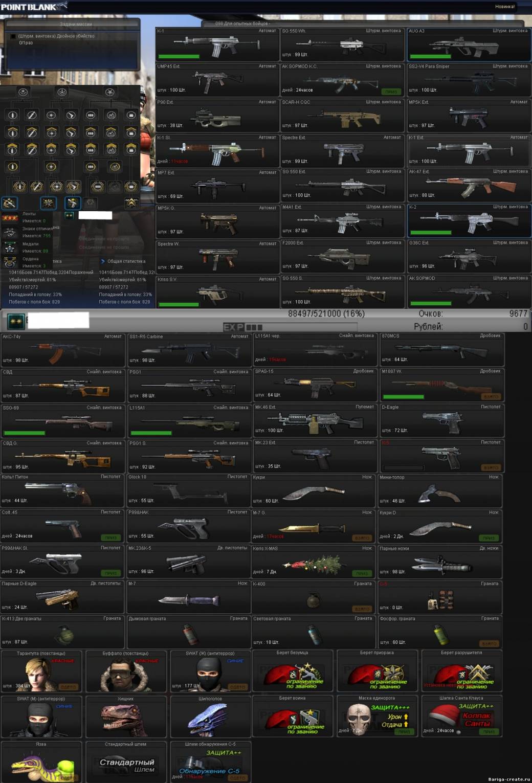Select the Световая граната flash grenade
Viewport: 532px width, 783px height.
313,632
